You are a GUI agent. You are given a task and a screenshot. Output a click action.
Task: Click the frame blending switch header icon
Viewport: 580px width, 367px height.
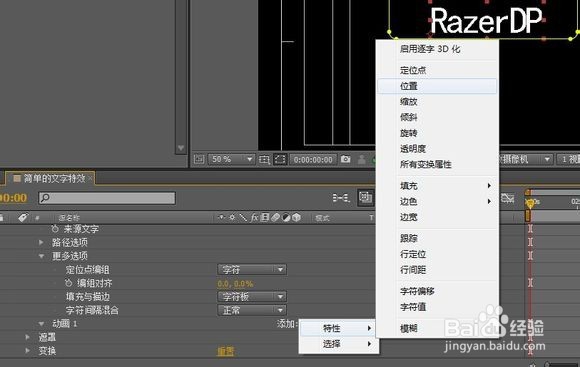[x=265, y=218]
